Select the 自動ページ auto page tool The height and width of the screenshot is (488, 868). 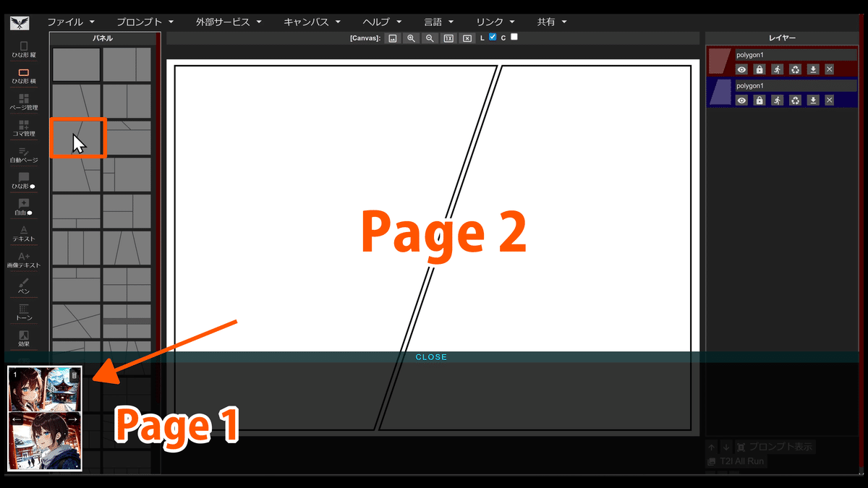(22, 156)
